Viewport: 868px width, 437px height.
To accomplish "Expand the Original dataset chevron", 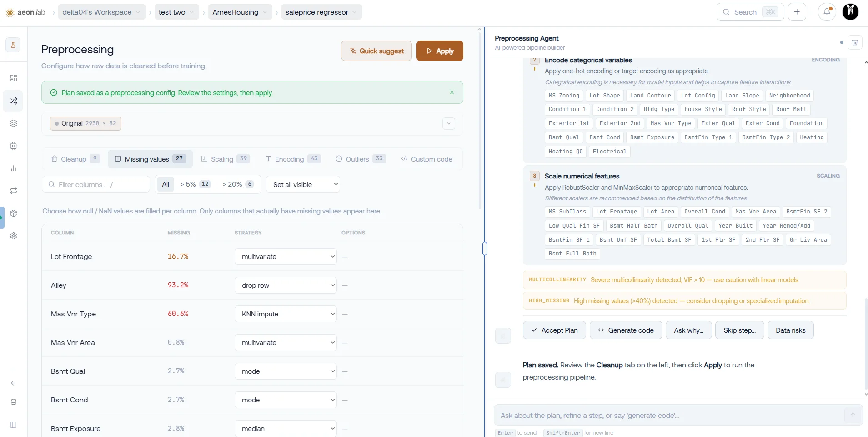I will 449,123.
